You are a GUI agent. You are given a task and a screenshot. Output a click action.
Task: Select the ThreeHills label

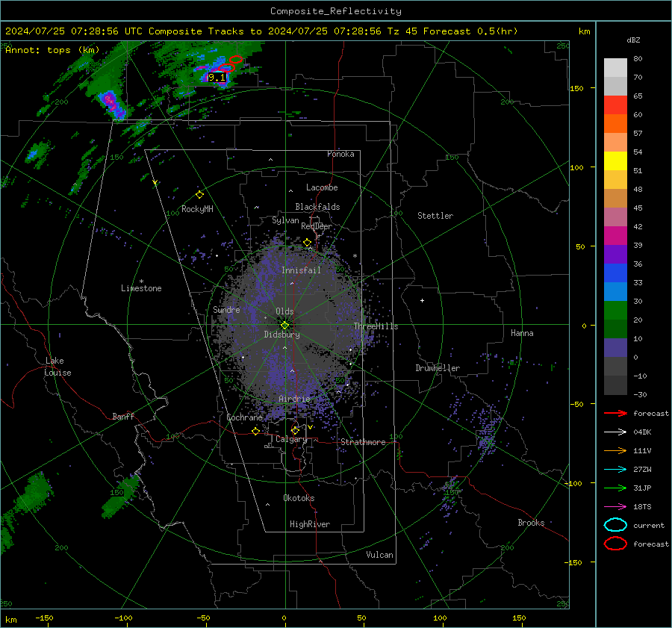(x=376, y=326)
